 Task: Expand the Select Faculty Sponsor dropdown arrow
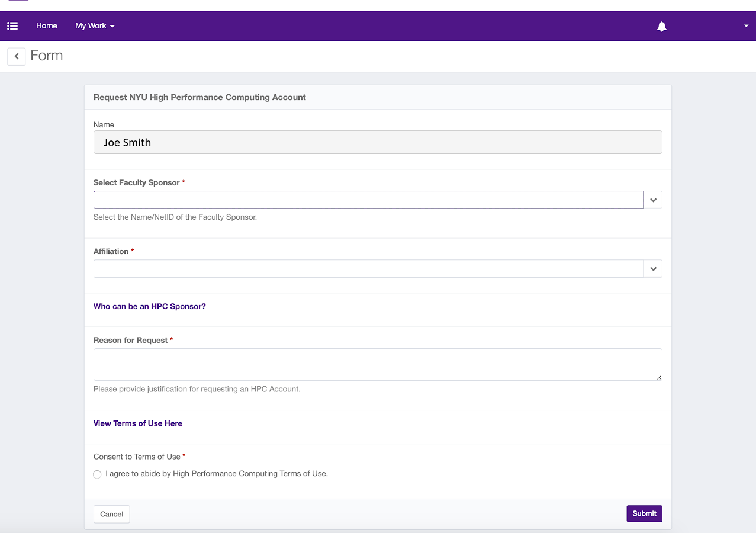(653, 200)
